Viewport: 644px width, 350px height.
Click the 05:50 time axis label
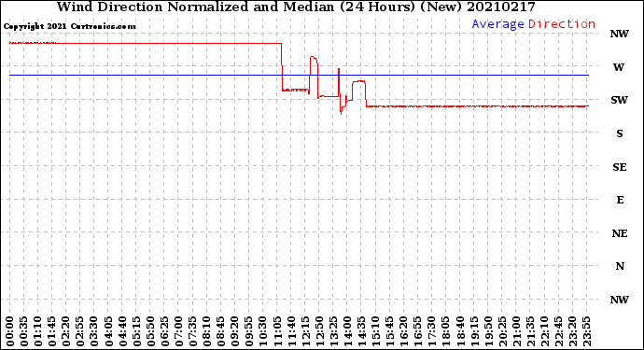[150, 331]
